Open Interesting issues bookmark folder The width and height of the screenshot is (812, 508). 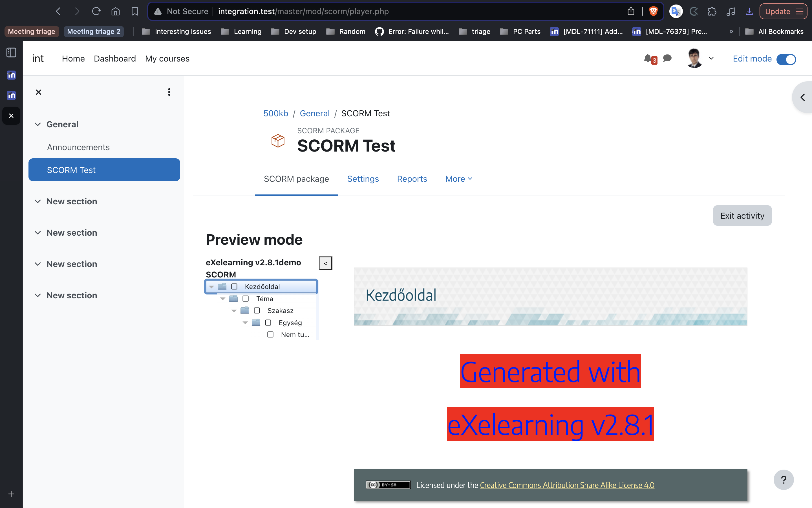[x=176, y=32]
